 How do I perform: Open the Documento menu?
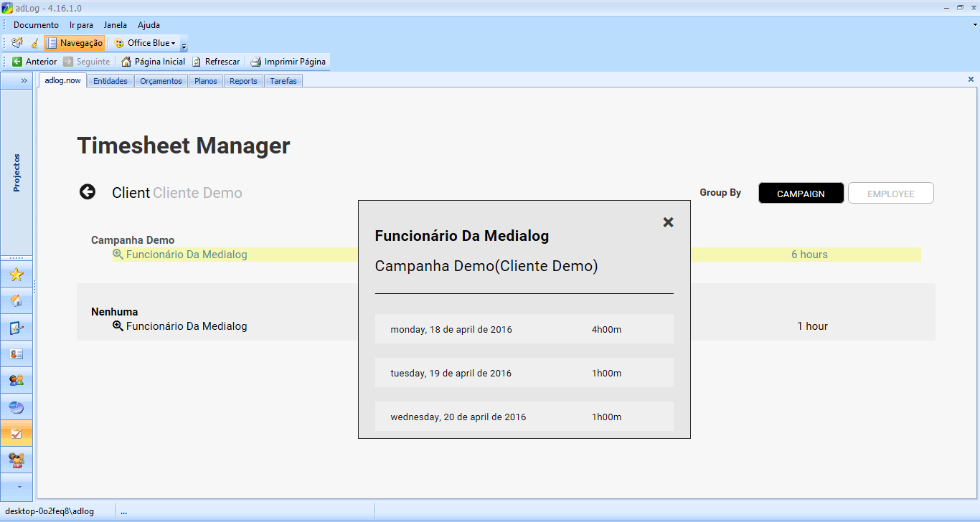[x=36, y=25]
